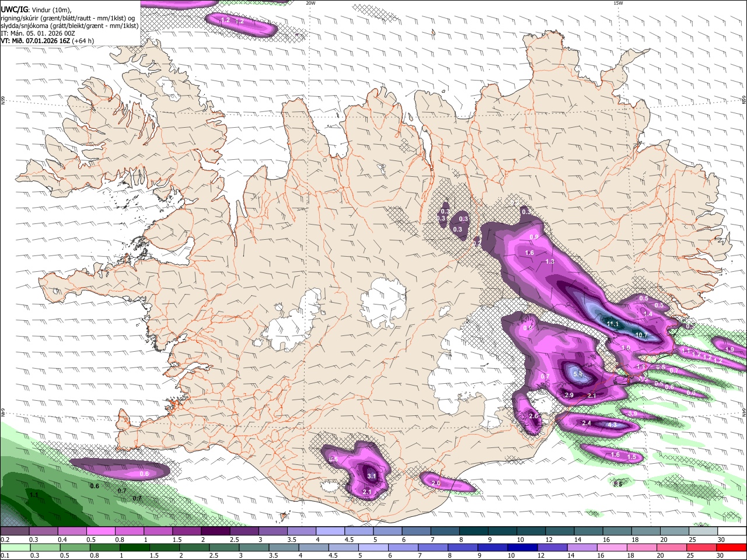Select the initial time IT: Mán. 05. 01. 2026 00Z
The image size is (747, 560).
[x=38, y=33]
